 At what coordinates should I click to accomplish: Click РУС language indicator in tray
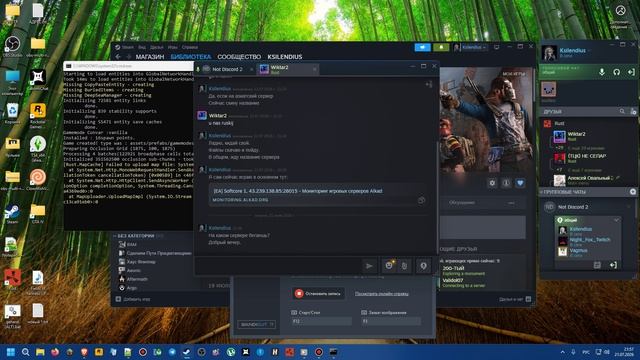point(586,352)
